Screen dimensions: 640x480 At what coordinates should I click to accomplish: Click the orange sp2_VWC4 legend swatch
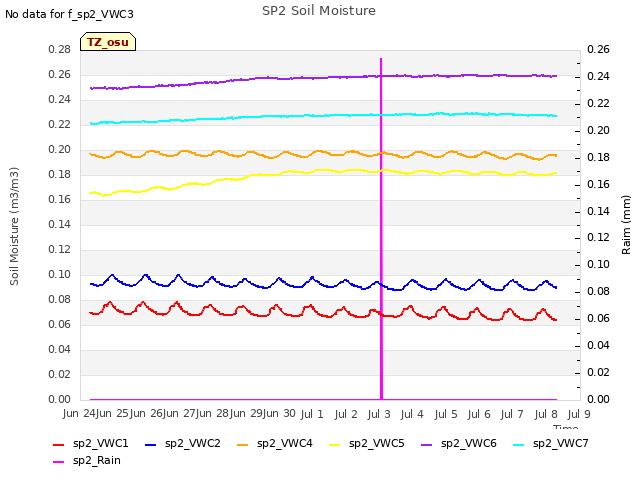pyautogui.click(x=243, y=444)
